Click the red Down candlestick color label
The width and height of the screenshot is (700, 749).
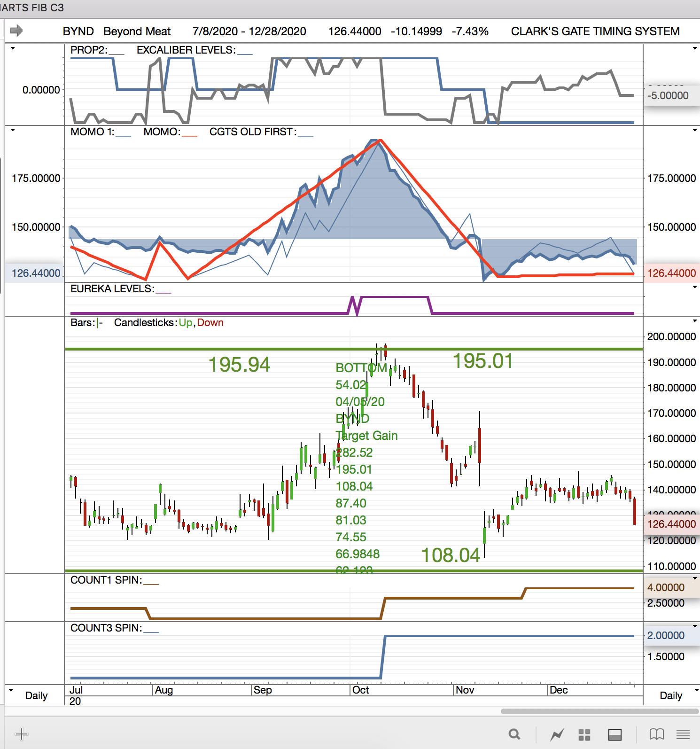coord(210,323)
